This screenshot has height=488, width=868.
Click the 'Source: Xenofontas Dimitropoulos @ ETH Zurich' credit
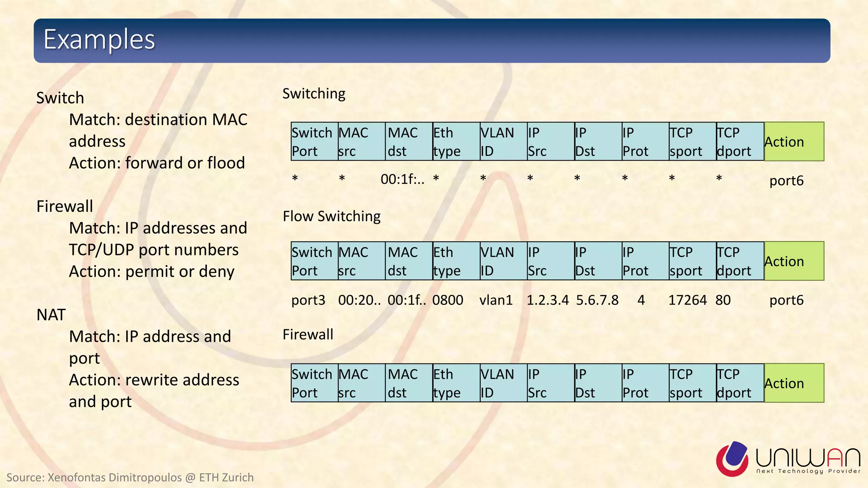(130, 477)
